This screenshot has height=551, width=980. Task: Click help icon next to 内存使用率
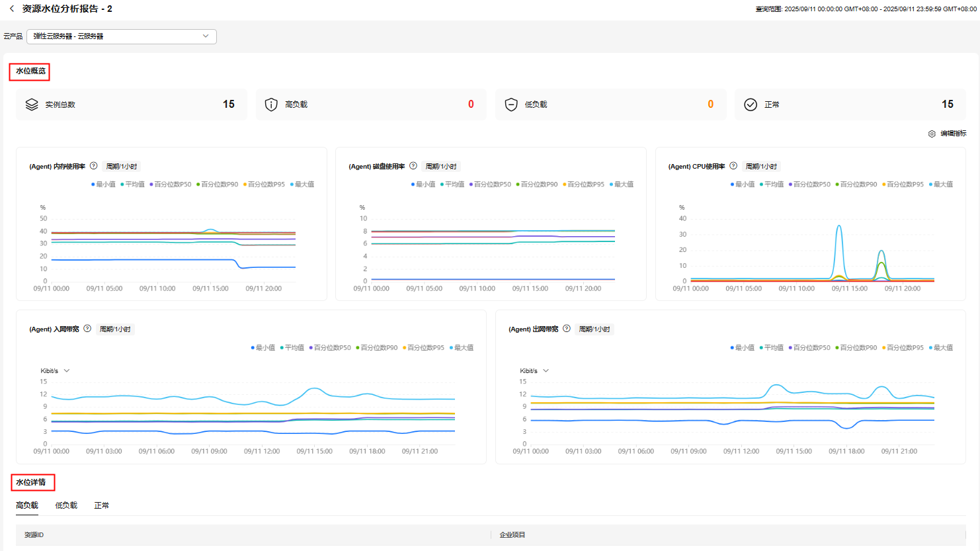point(94,166)
